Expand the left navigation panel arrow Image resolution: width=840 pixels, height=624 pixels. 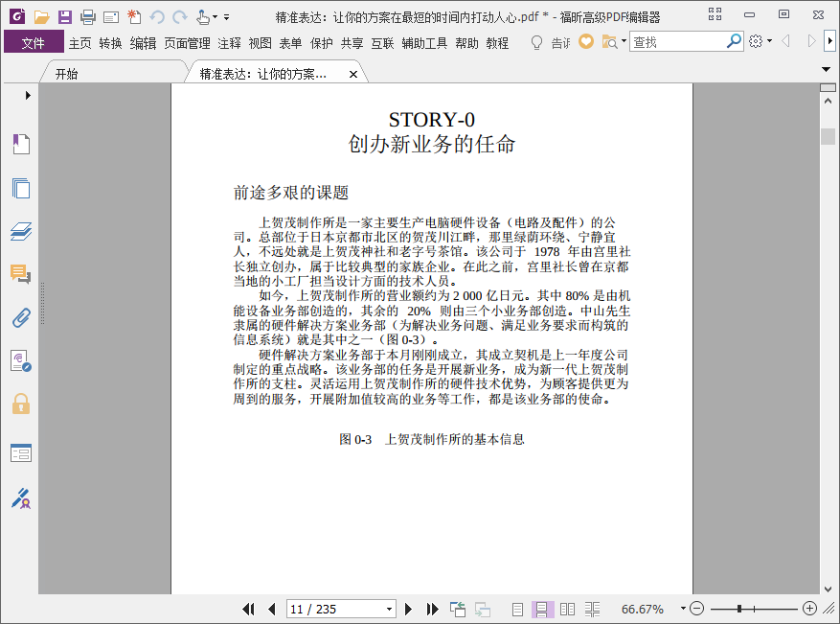pos(28,95)
